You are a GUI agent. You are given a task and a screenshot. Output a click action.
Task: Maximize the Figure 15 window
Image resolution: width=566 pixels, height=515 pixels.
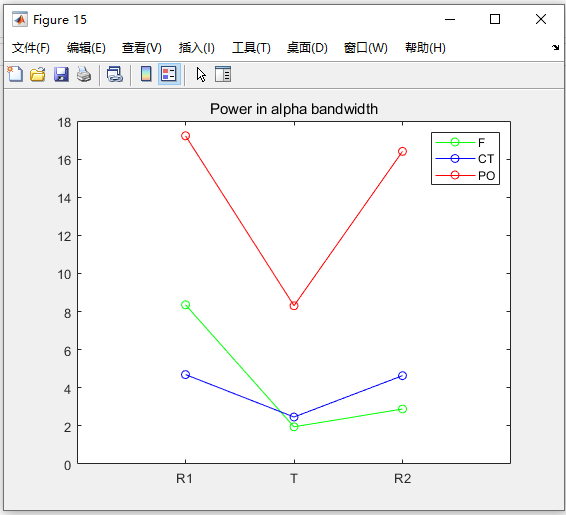[x=495, y=19]
